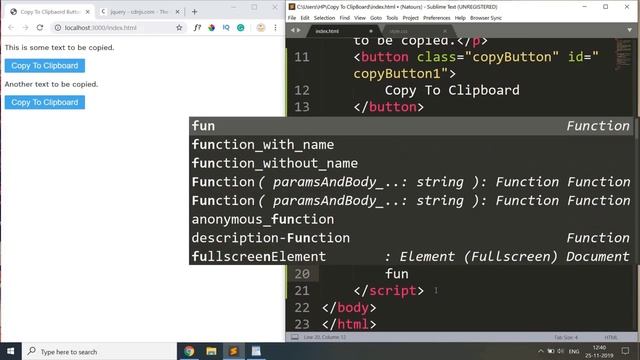
Task: Select the second Sublime editor tab
Action: [416, 31]
